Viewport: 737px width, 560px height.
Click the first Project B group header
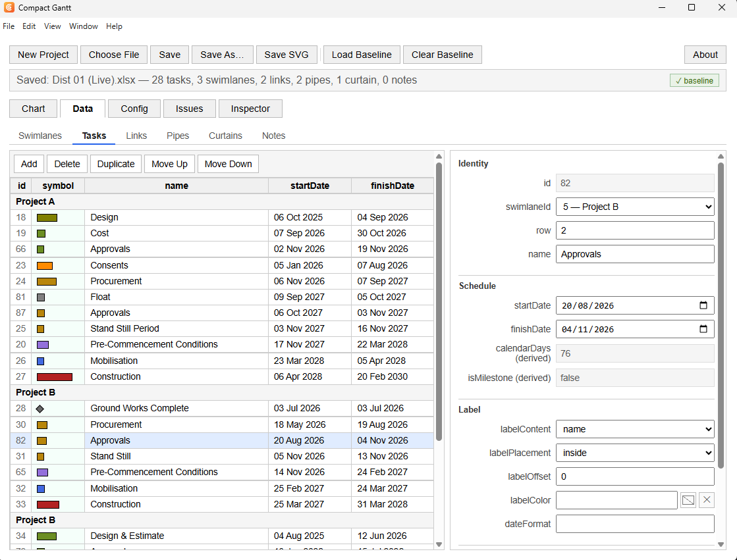click(222, 392)
